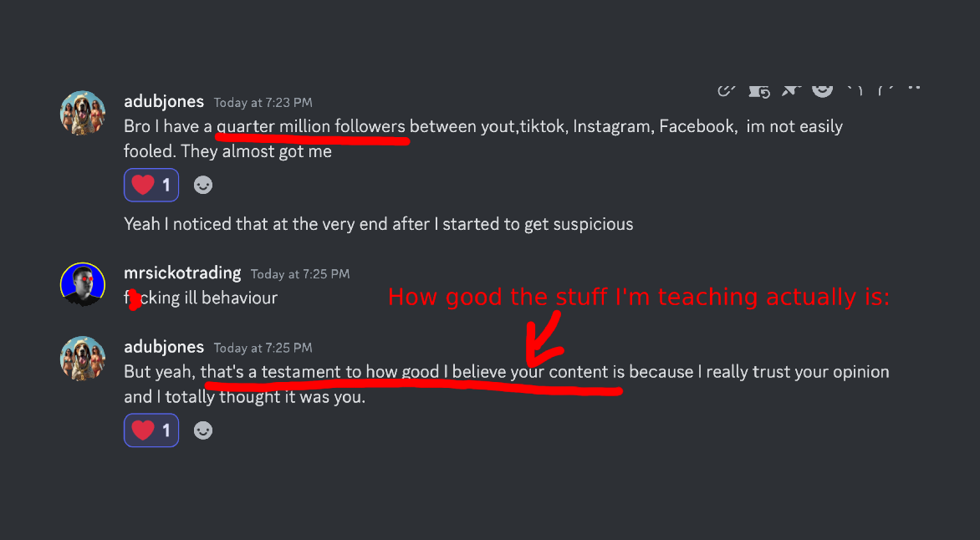980x540 pixels.
Task: Open the three-dot More menu in hover toolbar
Action: click(x=914, y=87)
